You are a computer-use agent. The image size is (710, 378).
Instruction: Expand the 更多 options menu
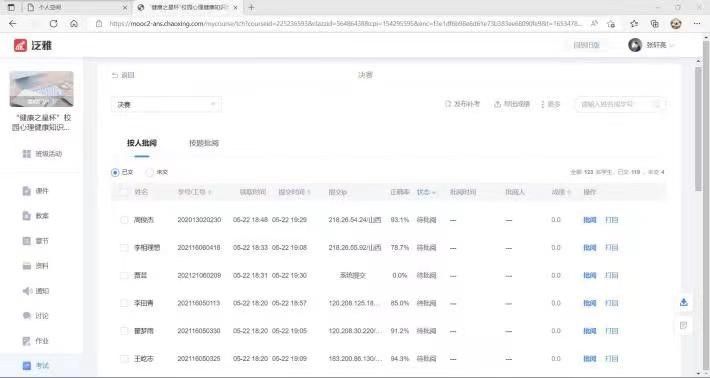[x=550, y=104]
